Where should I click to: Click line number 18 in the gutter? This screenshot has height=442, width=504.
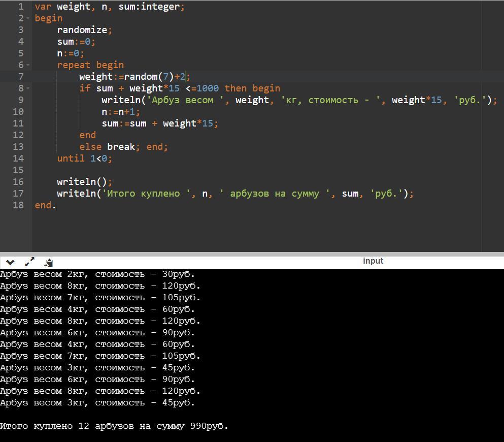(x=18, y=205)
